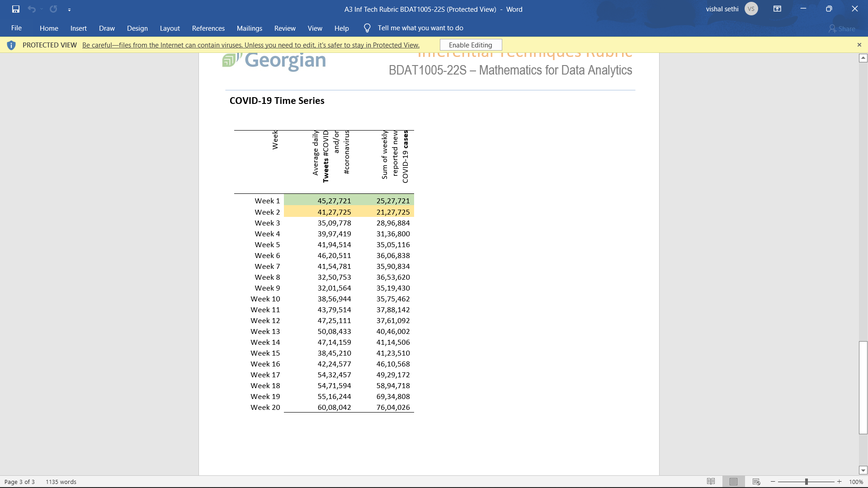
Task: Open the Customize Quick Access Toolbar dropdown
Action: coord(70,9)
